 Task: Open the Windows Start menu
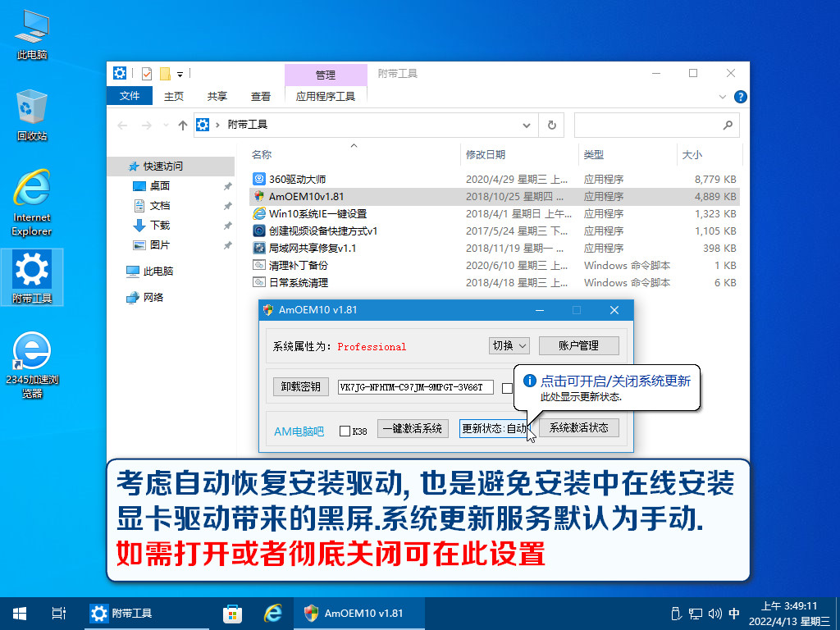tap(20, 614)
